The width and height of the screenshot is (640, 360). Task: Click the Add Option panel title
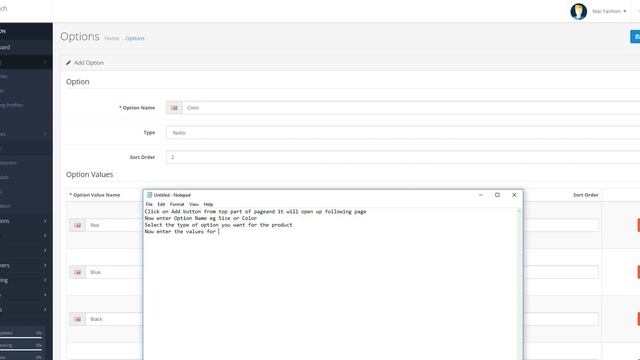click(x=89, y=63)
